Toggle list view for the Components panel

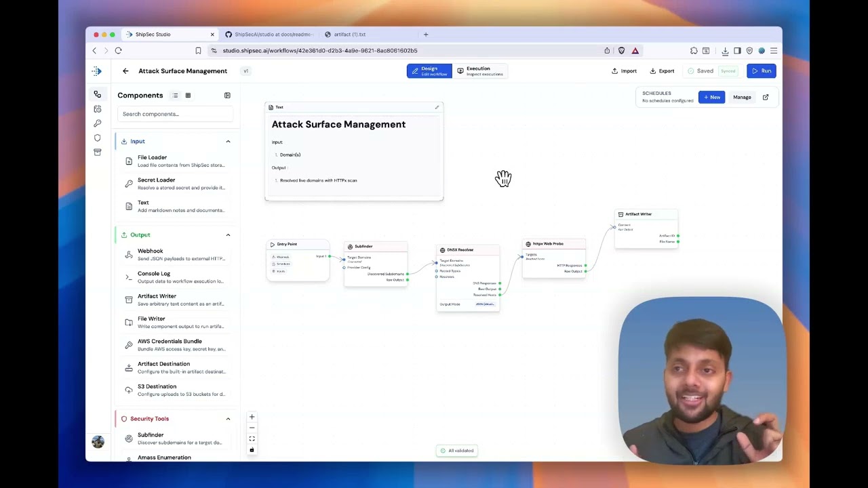tap(175, 95)
